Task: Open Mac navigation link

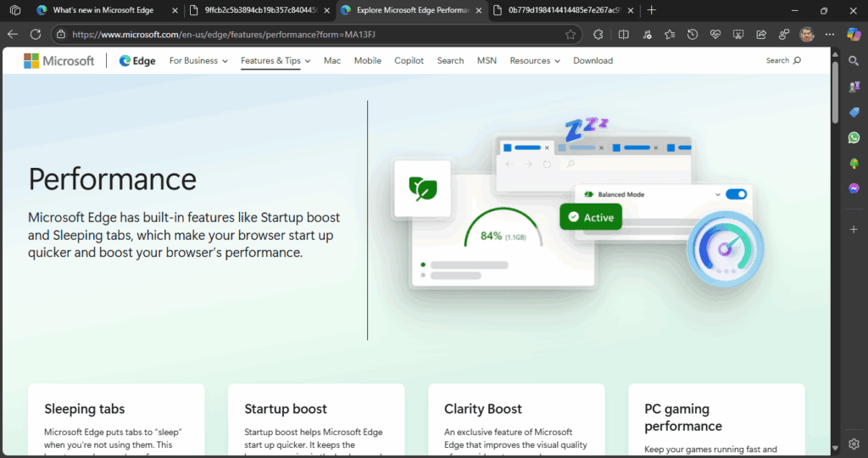Action: [332, 61]
